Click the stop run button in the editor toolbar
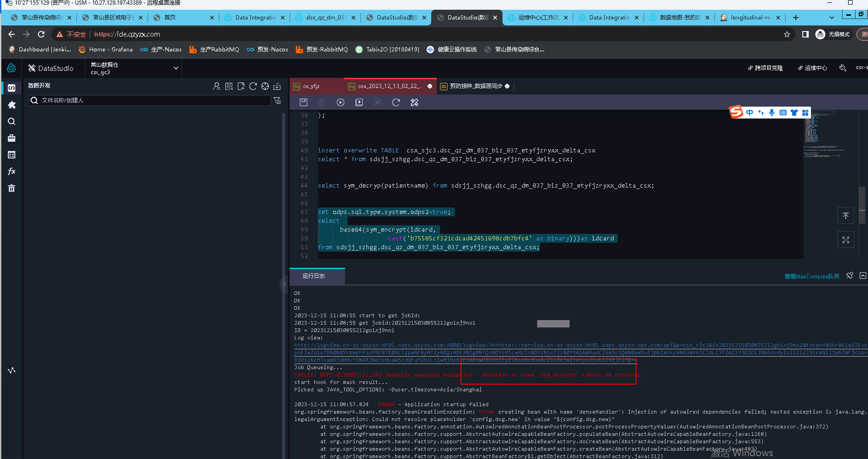868x459 pixels. coord(377,102)
